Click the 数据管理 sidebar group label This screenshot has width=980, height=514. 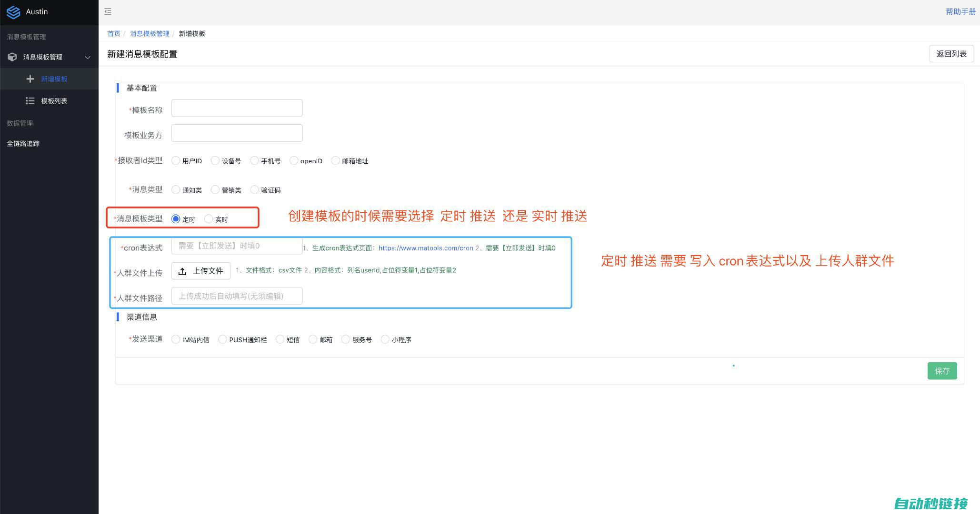(20, 123)
